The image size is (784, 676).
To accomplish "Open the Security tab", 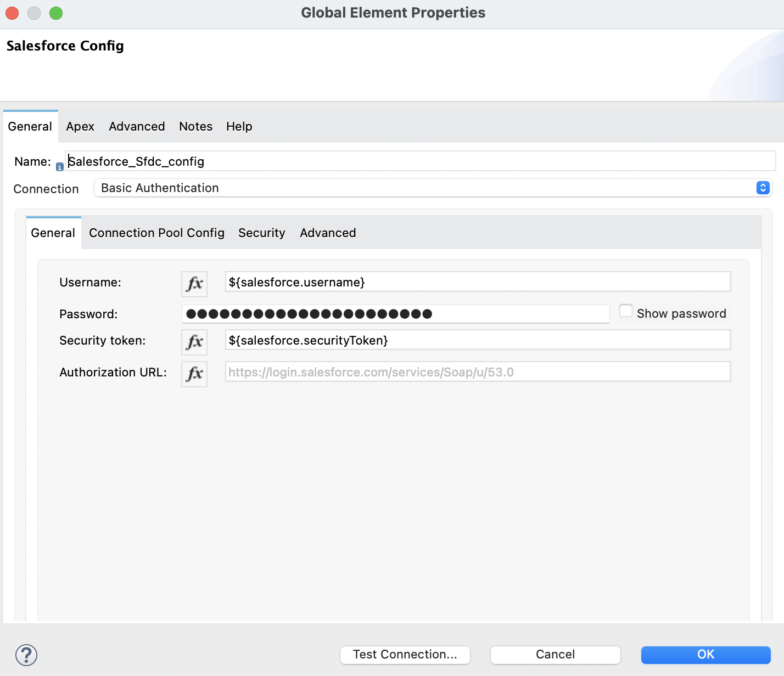I will coord(261,233).
